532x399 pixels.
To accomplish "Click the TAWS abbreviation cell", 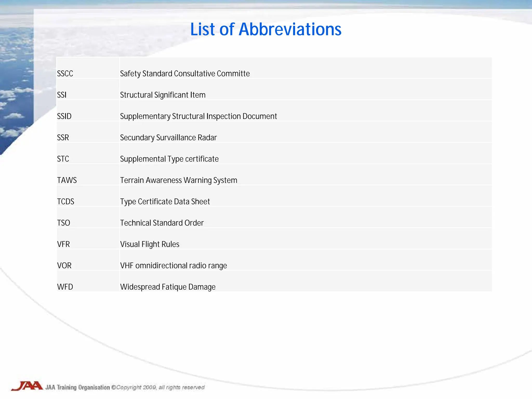I will point(88,175).
